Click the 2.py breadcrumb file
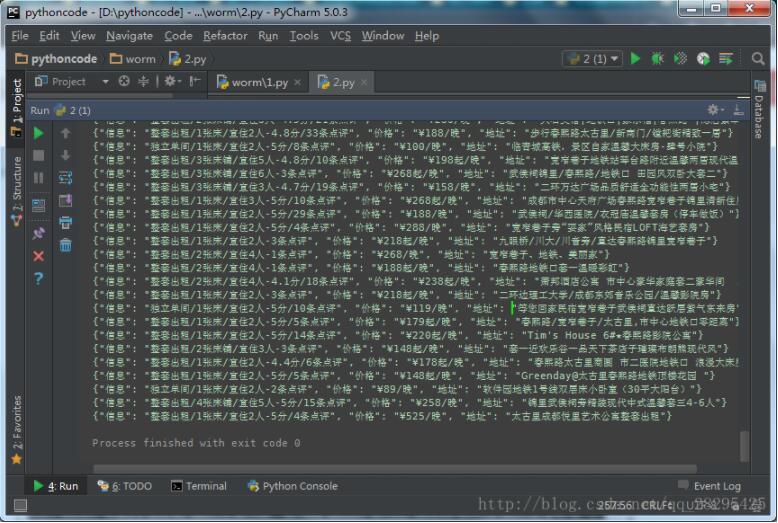The height and width of the screenshot is (523, 778). [x=188, y=59]
